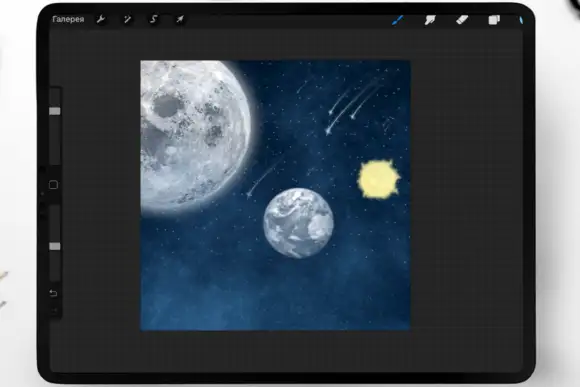This screenshot has height=387, width=580.
Task: Select the Smudge tool
Action: (x=430, y=20)
